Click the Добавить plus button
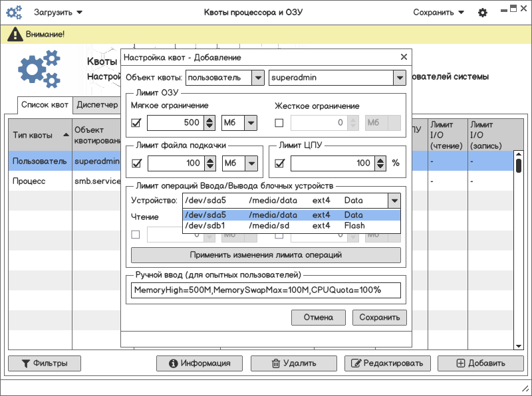This screenshot has width=532, height=396. tap(480, 363)
